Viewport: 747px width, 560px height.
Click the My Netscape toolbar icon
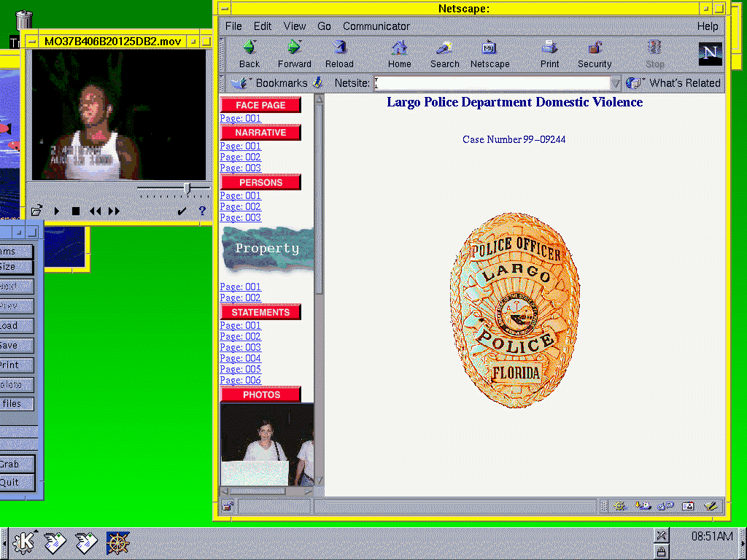pos(489,49)
